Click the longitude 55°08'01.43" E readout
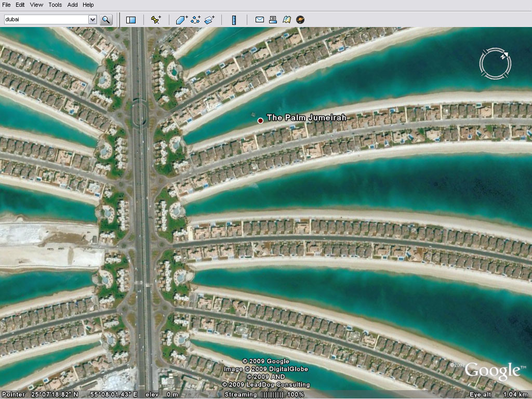Screen dimensions: 532x399 [x=114, y=394]
